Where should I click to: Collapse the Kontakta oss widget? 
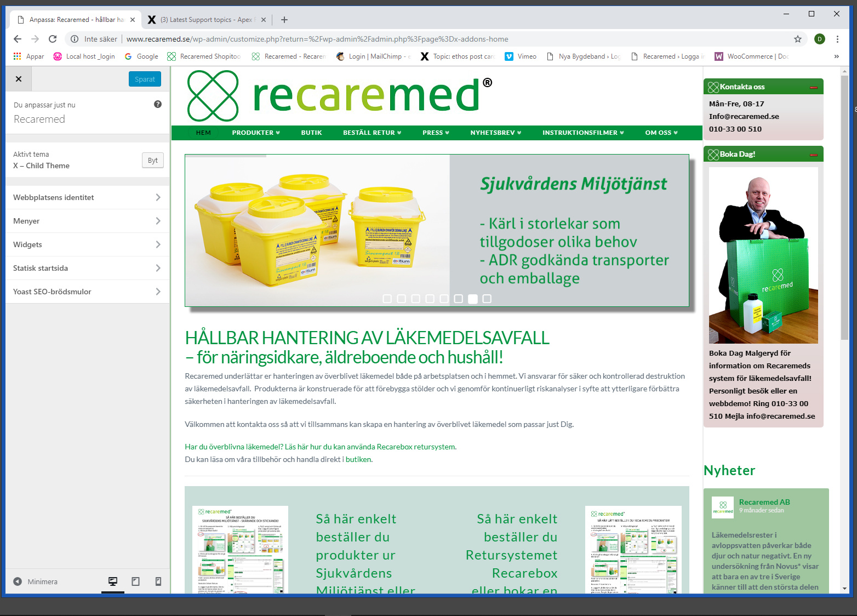[814, 87]
